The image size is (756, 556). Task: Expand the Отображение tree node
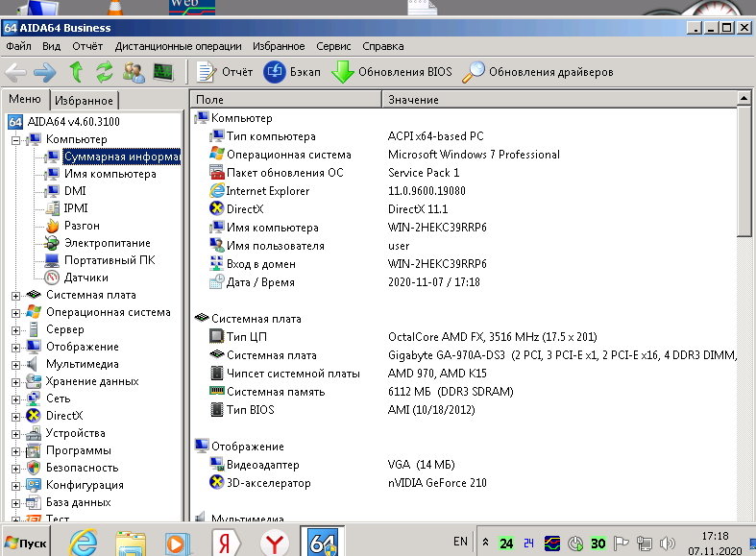16,348
